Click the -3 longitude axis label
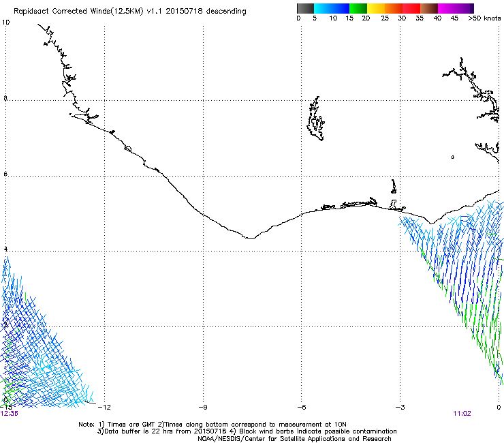Viewport: 504px width, 443px height. (x=400, y=407)
